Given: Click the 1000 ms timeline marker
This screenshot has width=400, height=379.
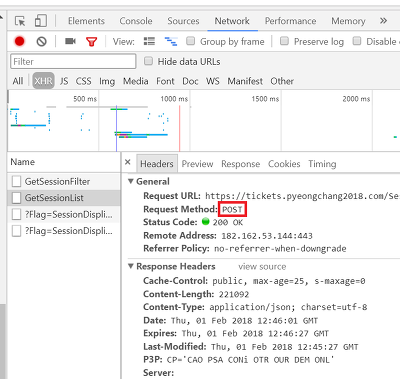Looking at the screenshot, I should pyautogui.click(x=174, y=99).
